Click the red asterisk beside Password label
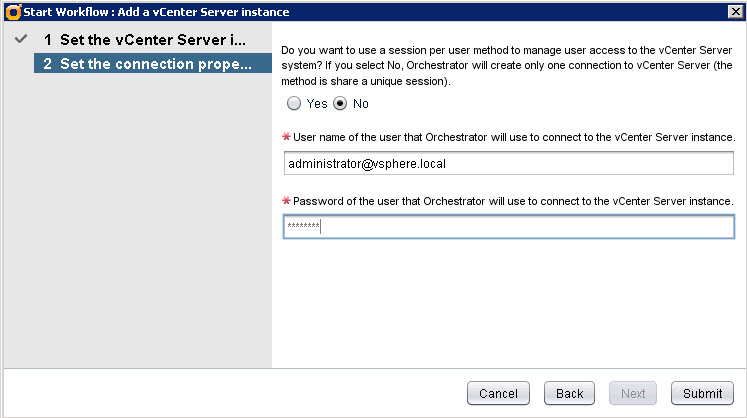747x418 pixels. [287, 201]
